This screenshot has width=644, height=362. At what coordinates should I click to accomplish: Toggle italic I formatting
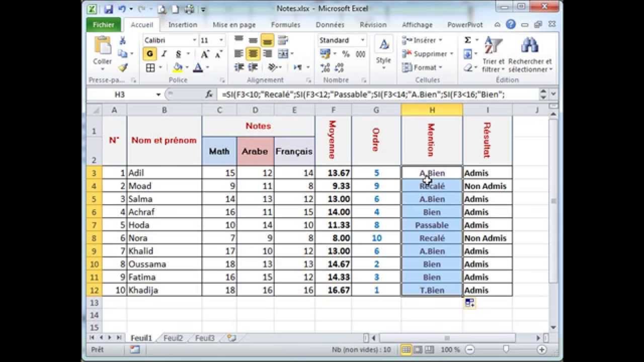[x=164, y=54]
